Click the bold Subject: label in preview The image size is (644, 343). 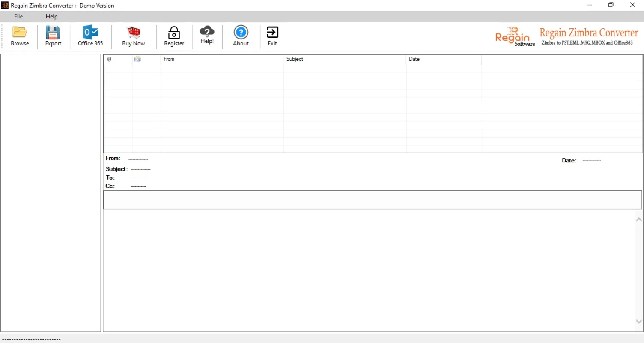pyautogui.click(x=116, y=169)
